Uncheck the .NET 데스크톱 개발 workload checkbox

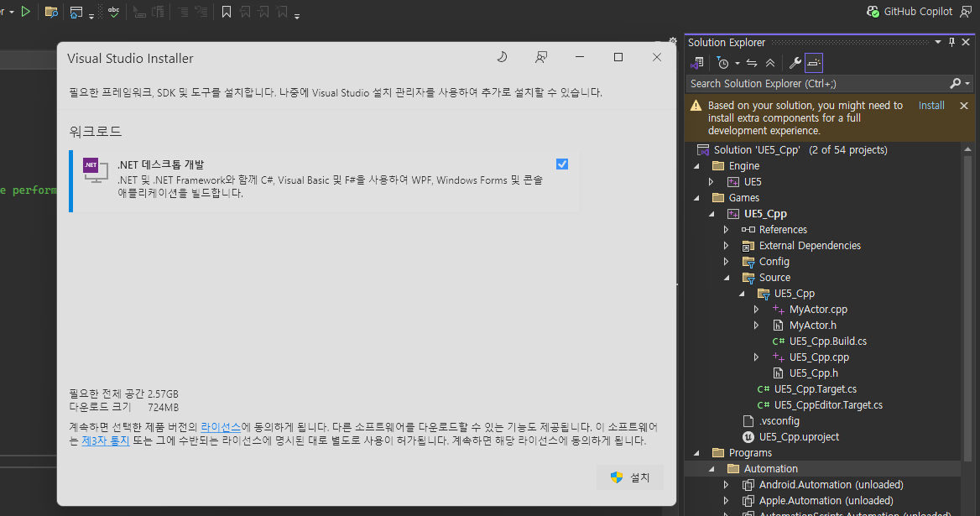562,164
